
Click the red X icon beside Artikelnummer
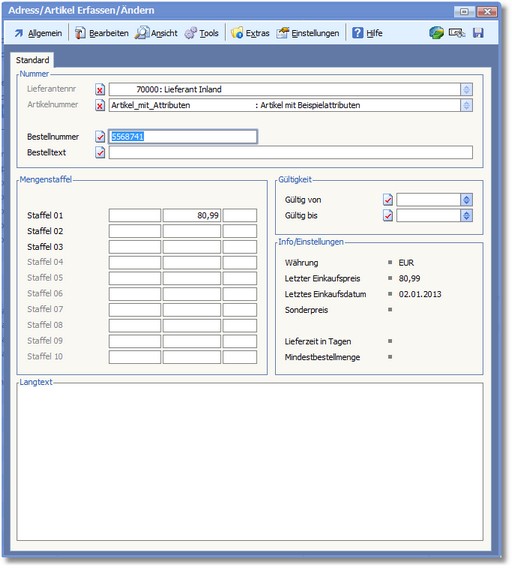pyautogui.click(x=100, y=105)
